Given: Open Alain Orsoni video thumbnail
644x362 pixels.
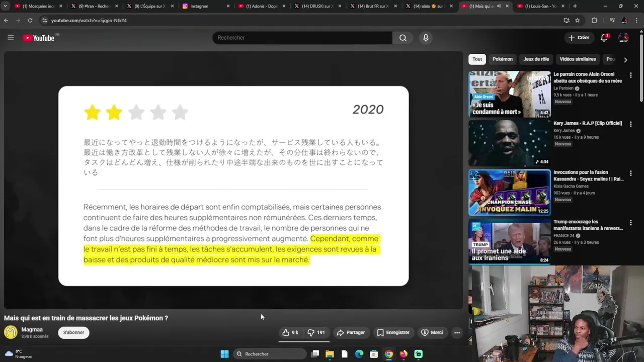Looking at the screenshot, I should [x=510, y=94].
